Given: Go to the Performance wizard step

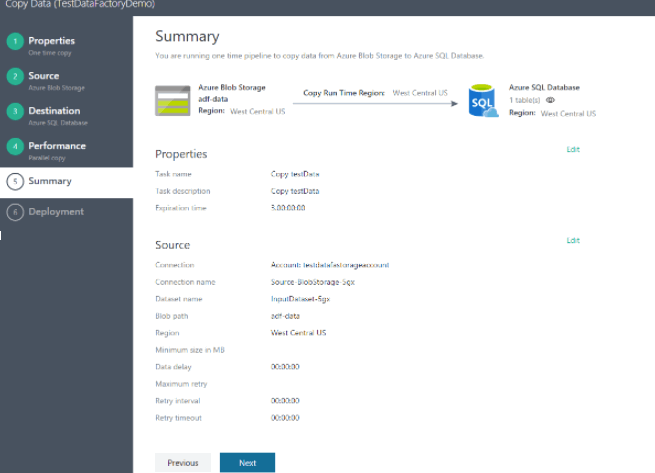Looking at the screenshot, I should [66, 151].
